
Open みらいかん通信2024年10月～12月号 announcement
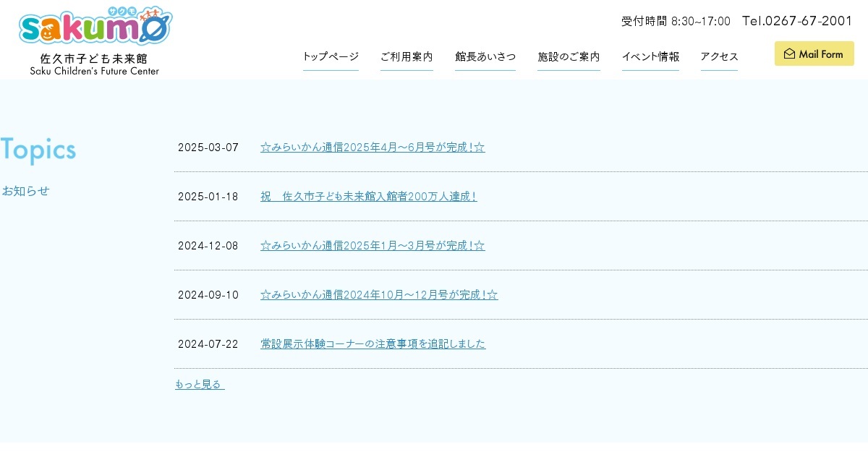[x=379, y=295]
